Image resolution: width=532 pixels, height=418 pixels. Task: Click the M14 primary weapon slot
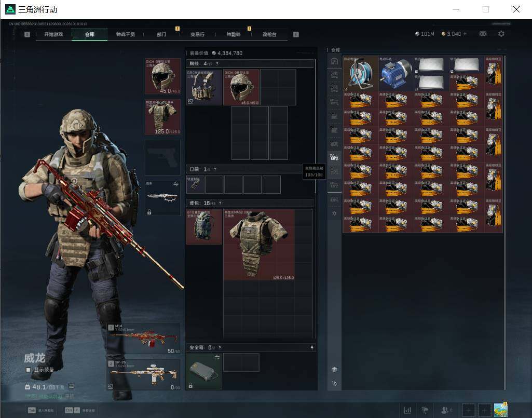(x=144, y=339)
